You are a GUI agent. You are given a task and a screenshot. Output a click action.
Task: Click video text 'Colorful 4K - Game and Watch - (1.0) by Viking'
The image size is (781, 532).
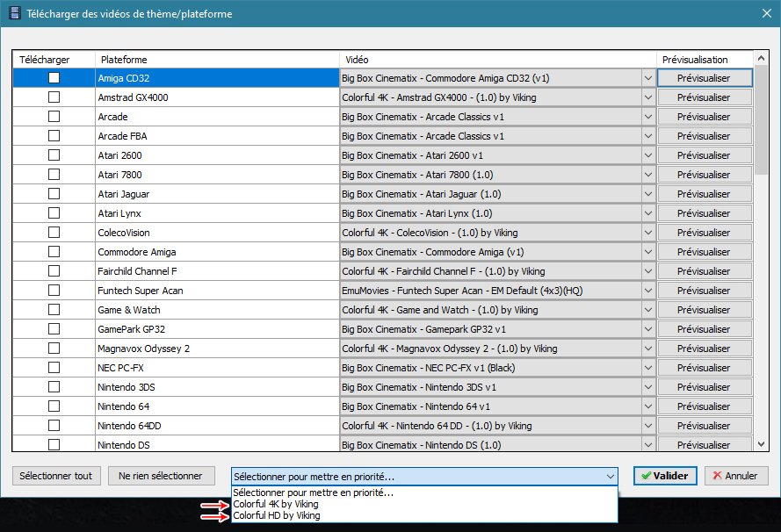pyautogui.click(x=440, y=310)
